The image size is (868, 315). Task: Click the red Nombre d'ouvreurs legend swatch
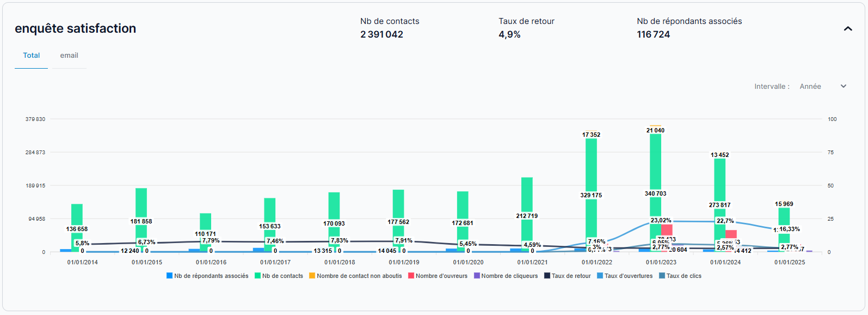click(x=411, y=276)
